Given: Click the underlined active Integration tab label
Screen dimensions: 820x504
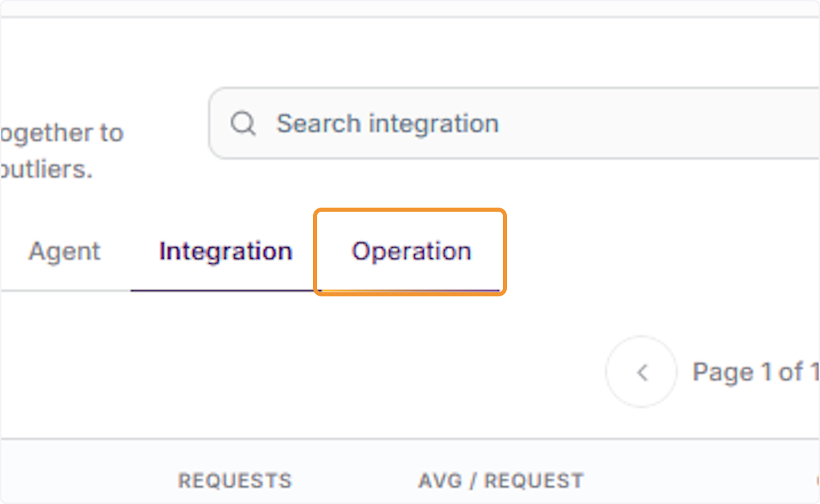Looking at the screenshot, I should pyautogui.click(x=225, y=251).
